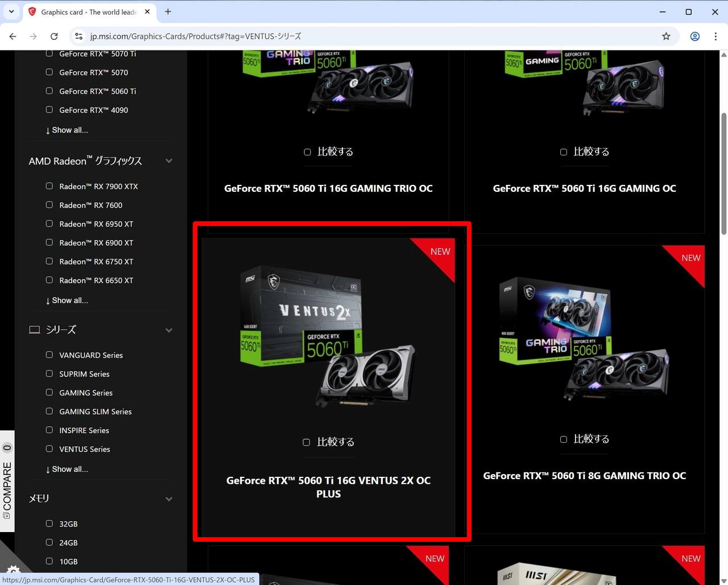
Task: Click the 16G GAMING OC product image
Action: point(585,83)
